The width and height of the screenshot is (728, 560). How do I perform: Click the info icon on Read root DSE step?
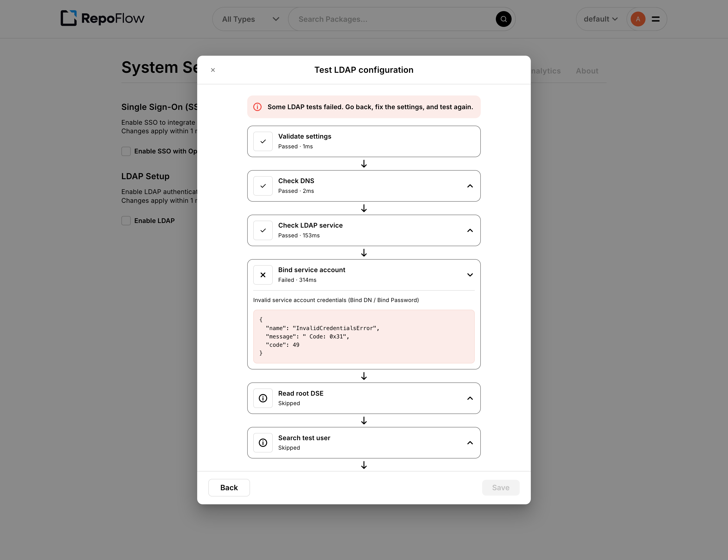point(263,398)
